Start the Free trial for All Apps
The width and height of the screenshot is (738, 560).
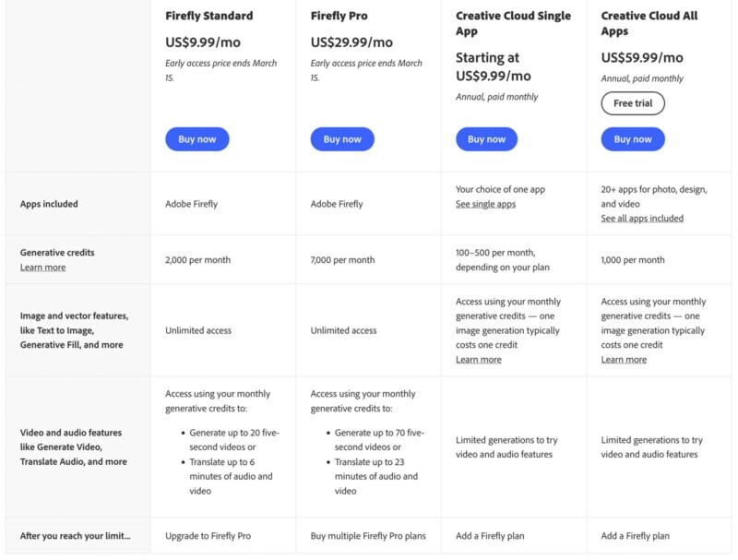[x=633, y=103]
